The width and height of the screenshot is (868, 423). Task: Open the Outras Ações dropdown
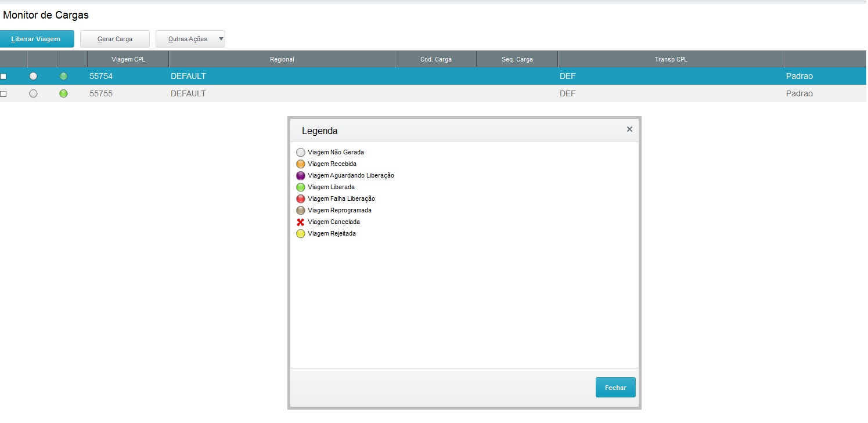[x=190, y=39]
